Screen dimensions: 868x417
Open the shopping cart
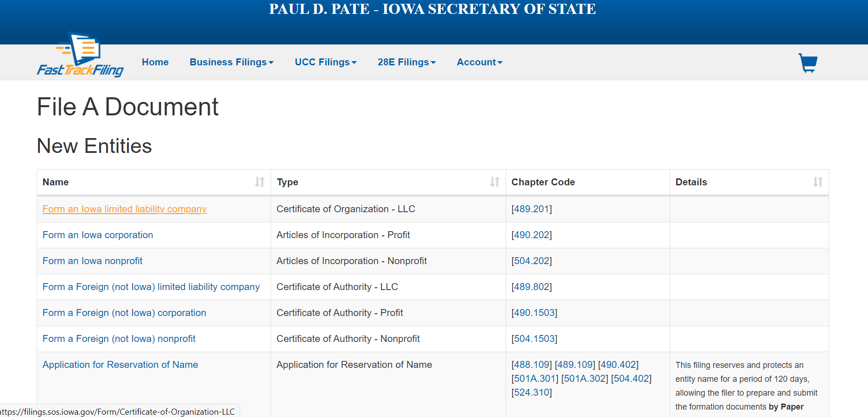click(807, 62)
